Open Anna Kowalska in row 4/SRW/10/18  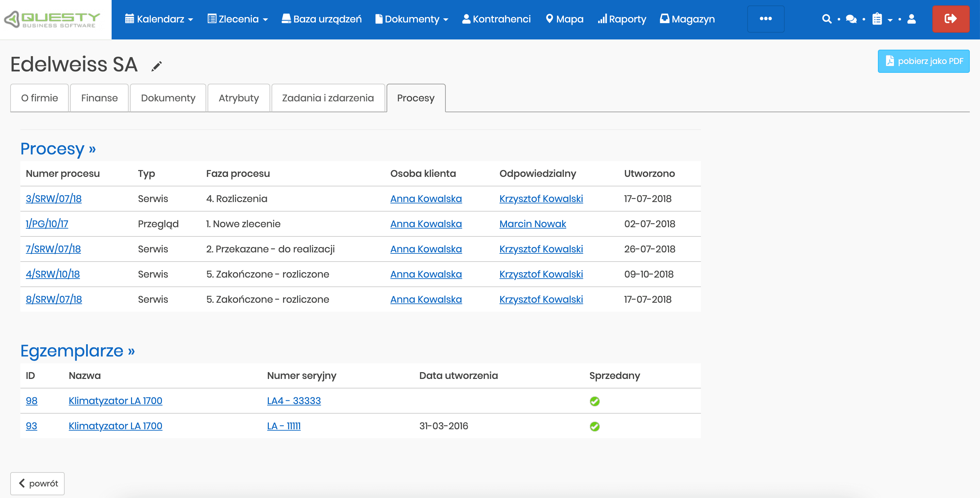click(426, 273)
